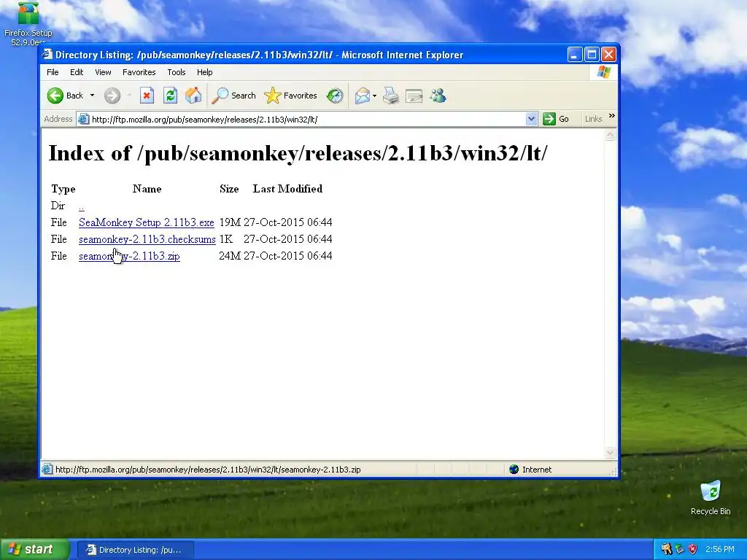Open the History clock icon
Image resolution: width=747 pixels, height=560 pixels.
coord(335,96)
